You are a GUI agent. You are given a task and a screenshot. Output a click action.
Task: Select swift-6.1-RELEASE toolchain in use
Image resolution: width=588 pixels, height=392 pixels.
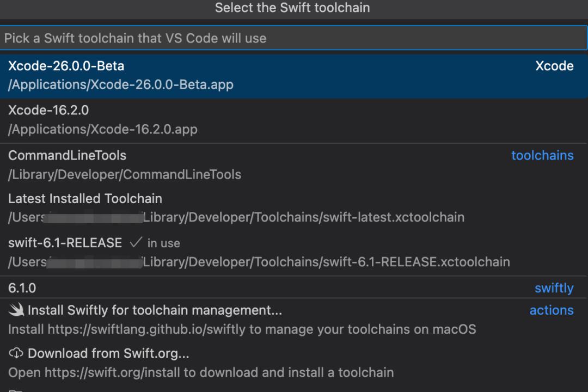pyautogui.click(x=294, y=253)
